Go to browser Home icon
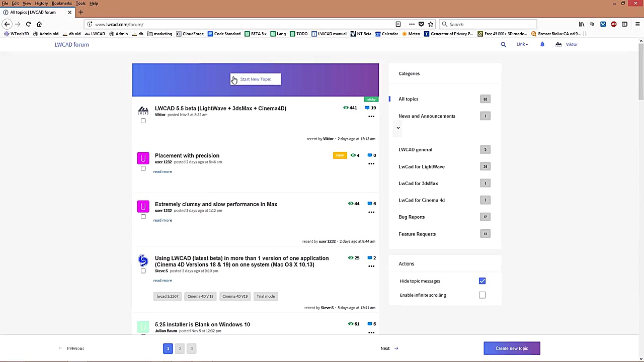Viewport: 644px width, 362px height. 39,24
